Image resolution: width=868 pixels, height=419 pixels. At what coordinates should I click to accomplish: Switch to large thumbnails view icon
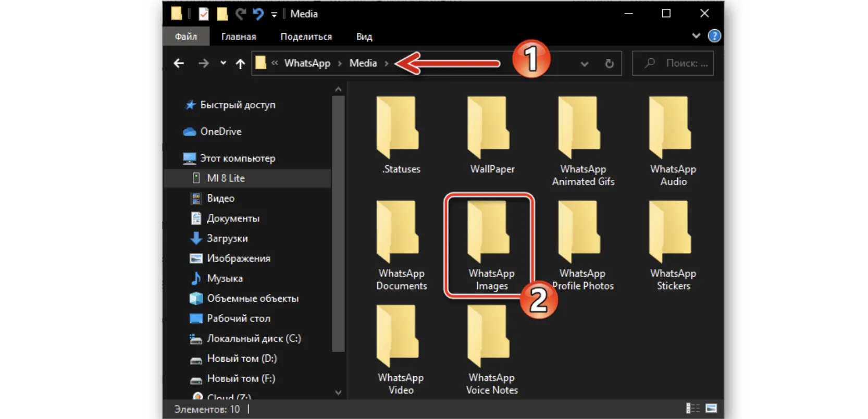[x=711, y=409]
